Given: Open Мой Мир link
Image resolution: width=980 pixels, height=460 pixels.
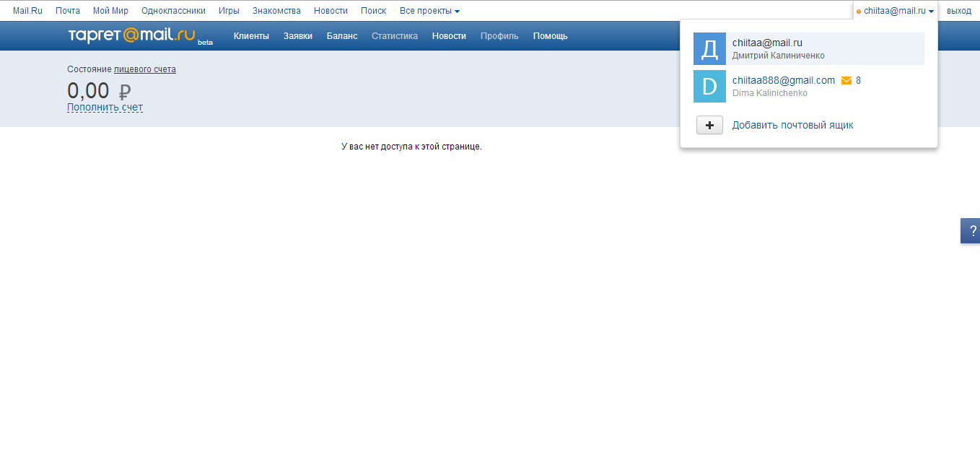Looking at the screenshot, I should click(110, 11).
